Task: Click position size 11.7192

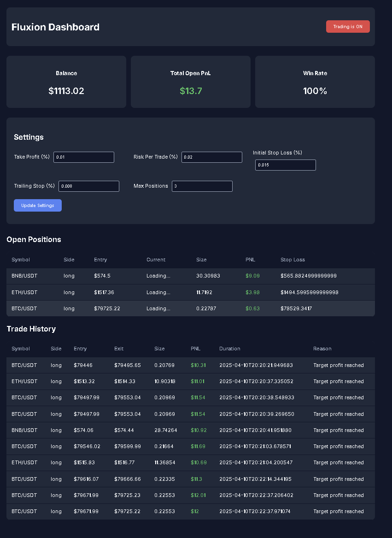Action: point(204,292)
